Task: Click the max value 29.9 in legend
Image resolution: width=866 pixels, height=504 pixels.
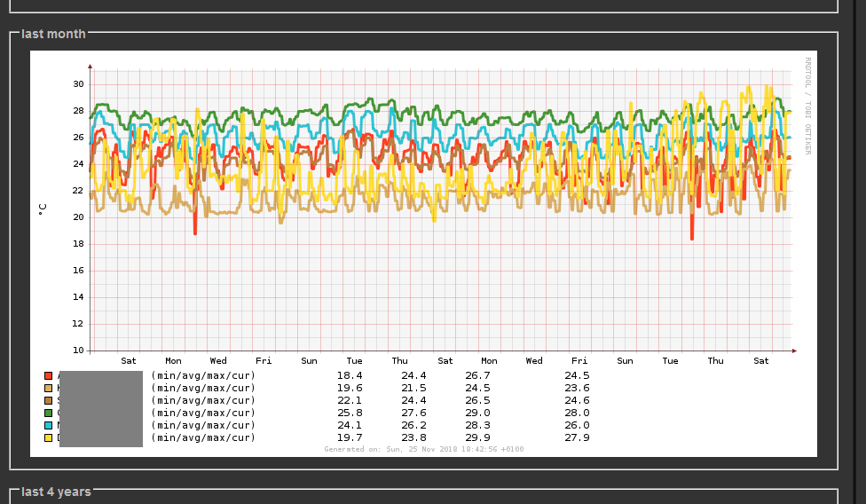Action: (478, 437)
